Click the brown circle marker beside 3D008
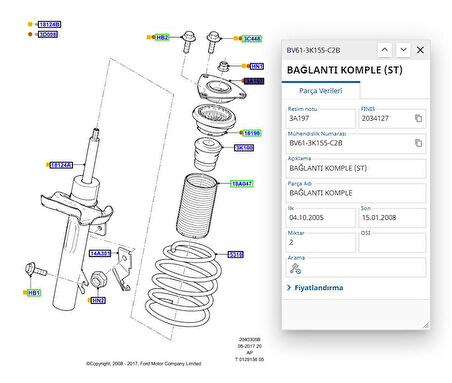Image resolution: width=452 pixels, height=383 pixels. tap(30, 34)
